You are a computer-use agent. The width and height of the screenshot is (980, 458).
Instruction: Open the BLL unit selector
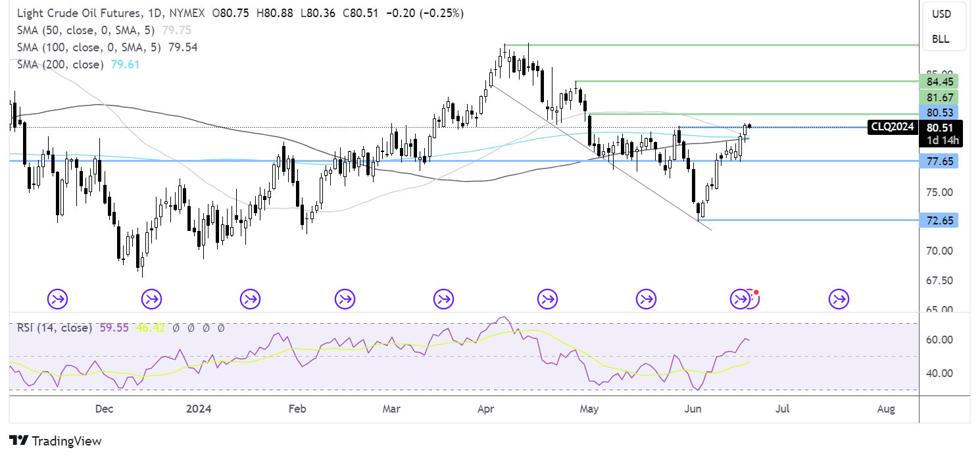coord(941,39)
